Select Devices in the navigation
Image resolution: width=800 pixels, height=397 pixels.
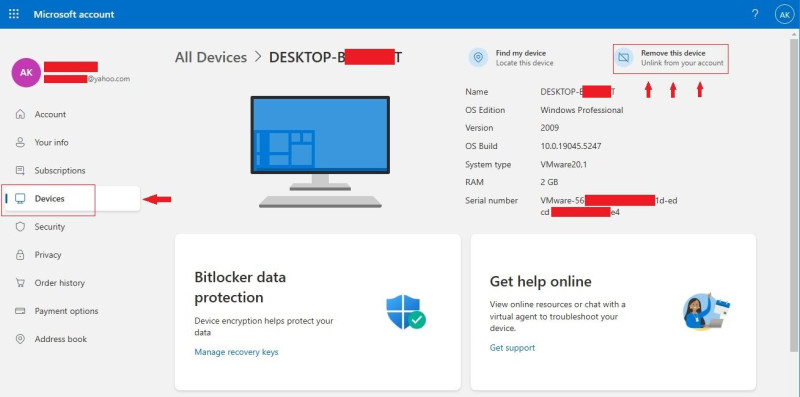pyautogui.click(x=49, y=198)
